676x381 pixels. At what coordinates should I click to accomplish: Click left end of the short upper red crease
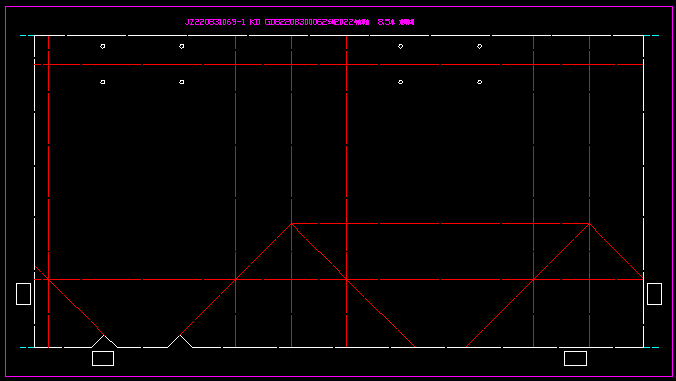[292, 224]
